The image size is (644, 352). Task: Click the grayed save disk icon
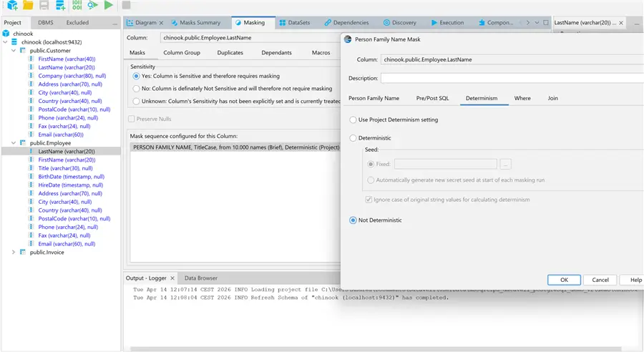point(44,5)
